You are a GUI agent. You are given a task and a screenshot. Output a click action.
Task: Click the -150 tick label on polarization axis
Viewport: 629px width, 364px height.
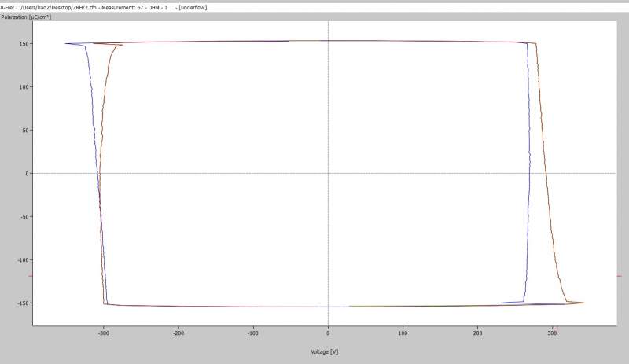(x=23, y=303)
